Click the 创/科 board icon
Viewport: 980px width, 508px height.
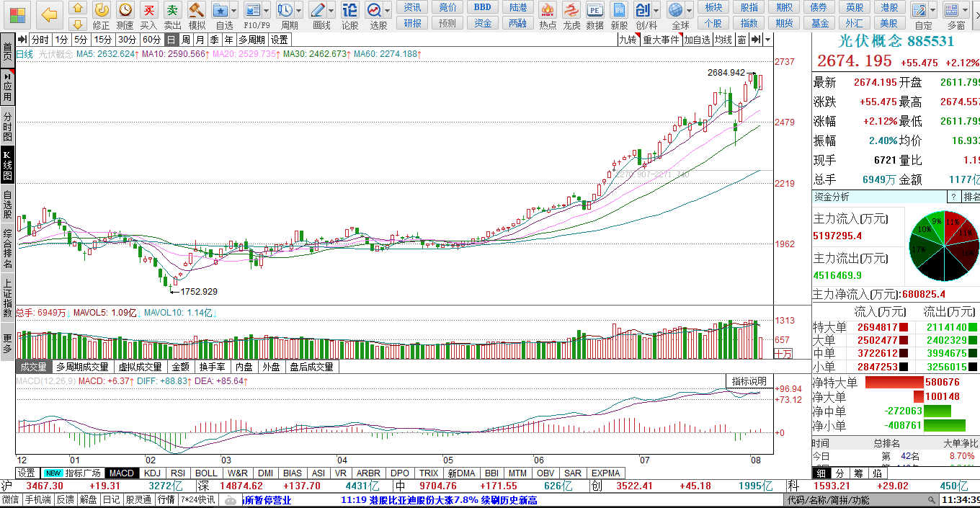pos(643,10)
